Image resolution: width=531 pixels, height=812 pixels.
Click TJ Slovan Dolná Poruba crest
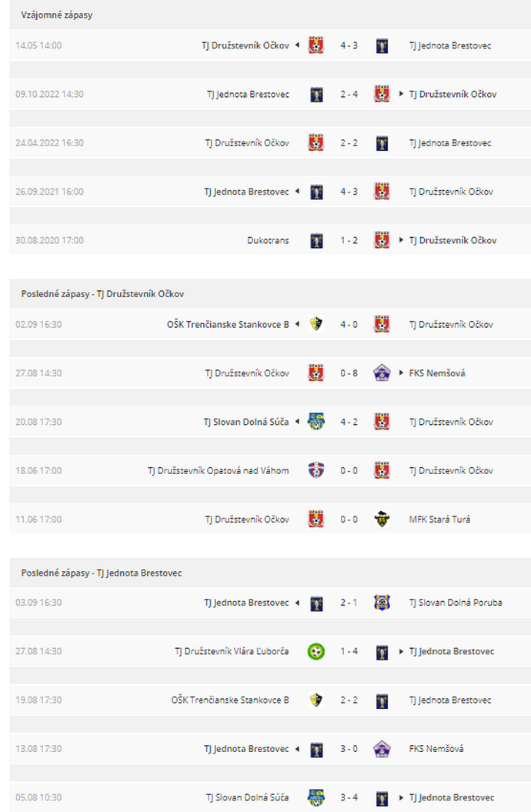coord(382,603)
